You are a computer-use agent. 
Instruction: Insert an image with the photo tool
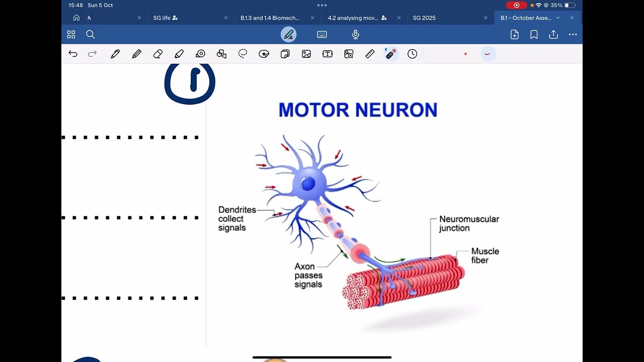(306, 54)
